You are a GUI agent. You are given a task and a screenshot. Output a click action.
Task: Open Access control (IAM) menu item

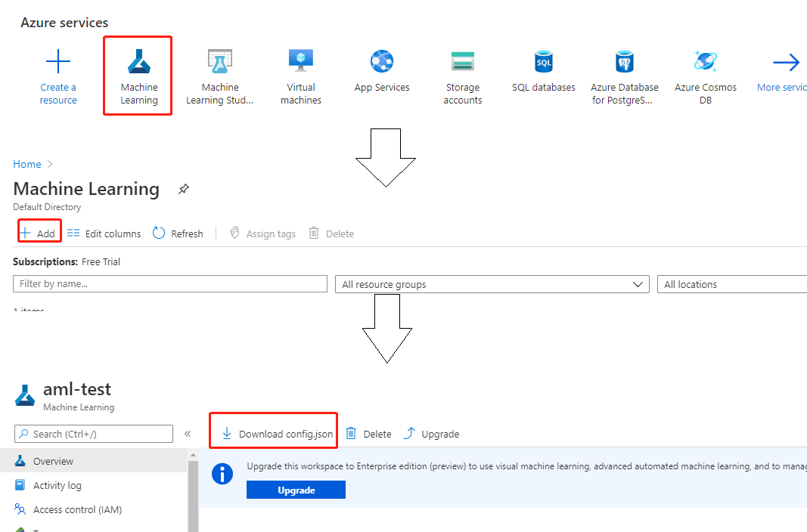[77, 509]
